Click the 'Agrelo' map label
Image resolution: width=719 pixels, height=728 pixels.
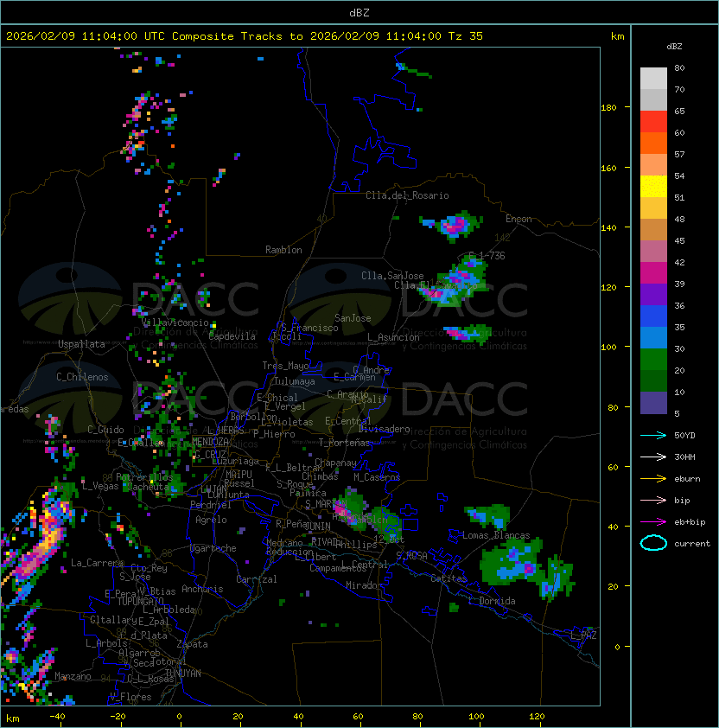211,520
